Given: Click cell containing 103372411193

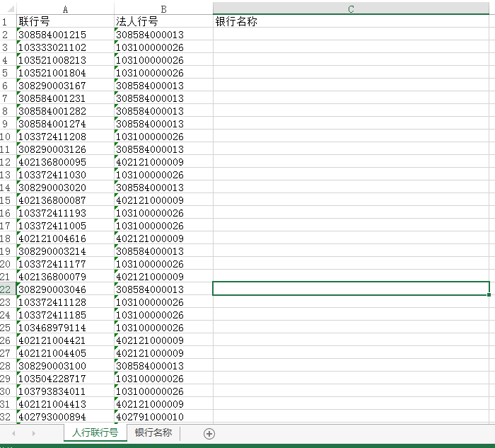Looking at the screenshot, I should pyautogui.click(x=65, y=212).
